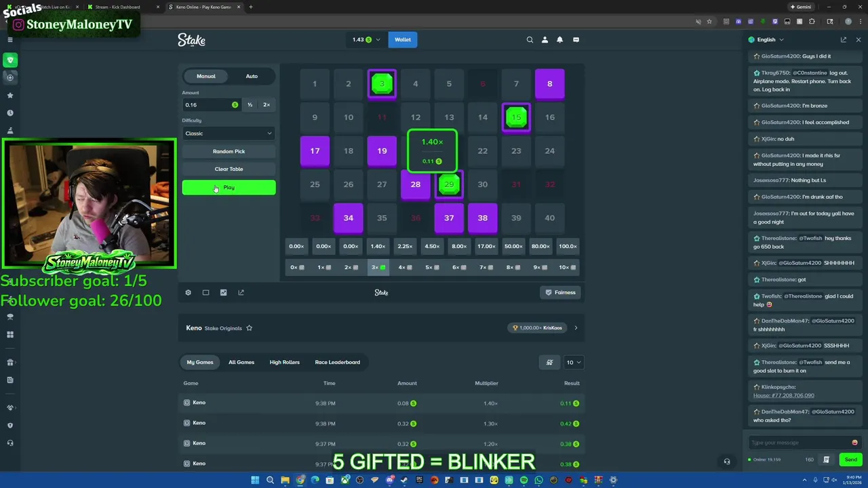This screenshot has width=868, height=488.
Task: Double the bet amount with 2×
Action: coord(267,105)
